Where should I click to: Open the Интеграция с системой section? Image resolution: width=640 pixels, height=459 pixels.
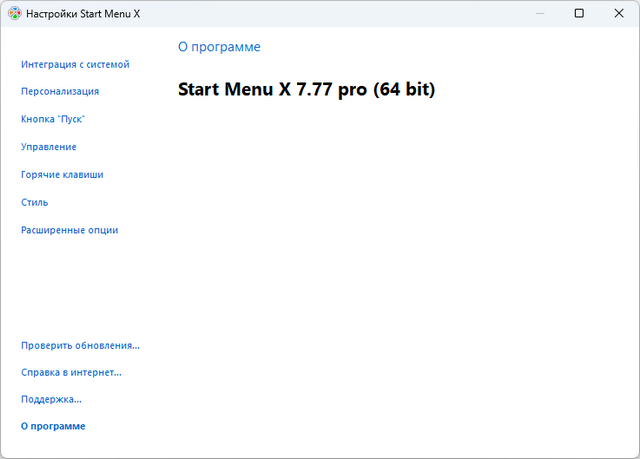coord(75,64)
